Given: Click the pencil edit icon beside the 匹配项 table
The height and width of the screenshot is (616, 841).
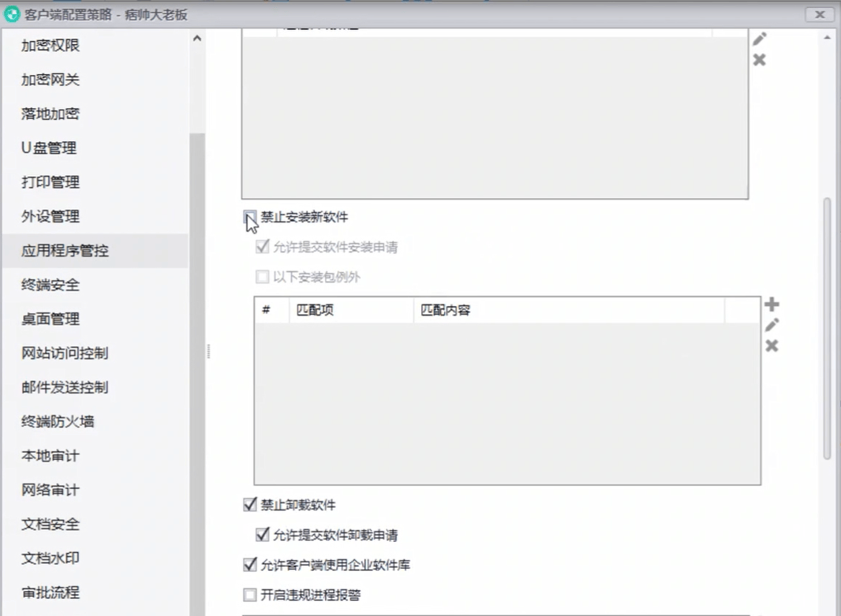Looking at the screenshot, I should coord(772,325).
